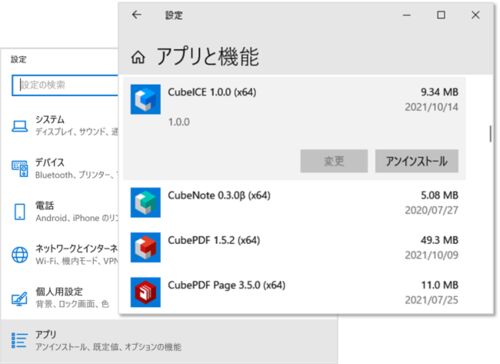Click the CubeICE 1.0.0 (x64) title
The width and height of the screenshot is (500, 364).
pos(212,92)
